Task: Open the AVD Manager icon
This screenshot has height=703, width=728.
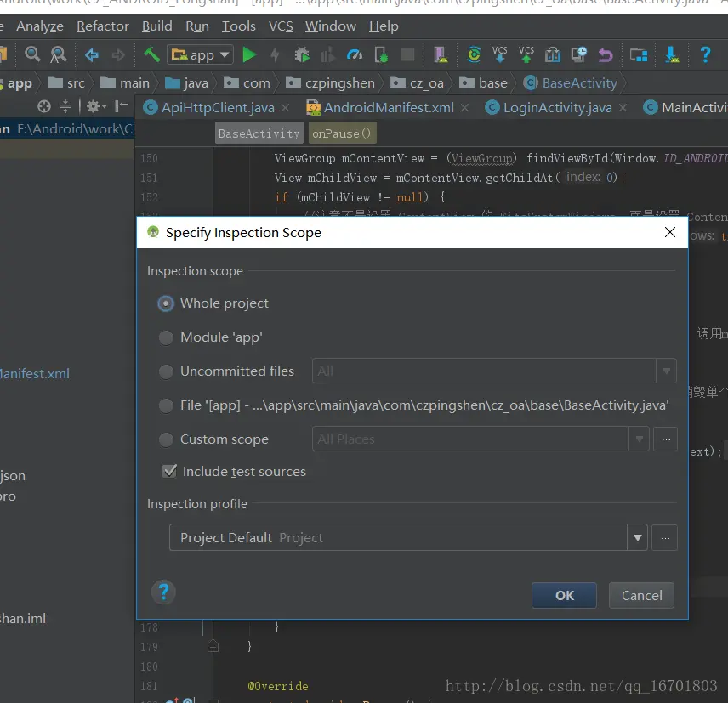Action: pyautogui.click(x=441, y=54)
